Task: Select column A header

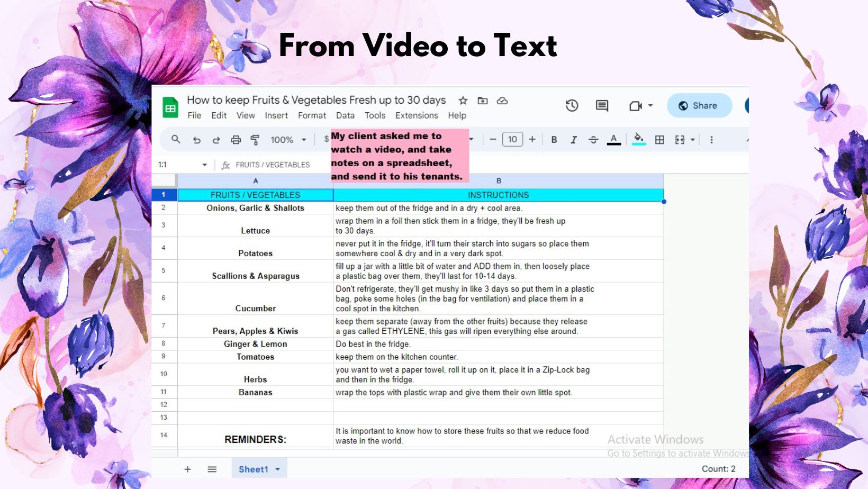Action: point(256,181)
